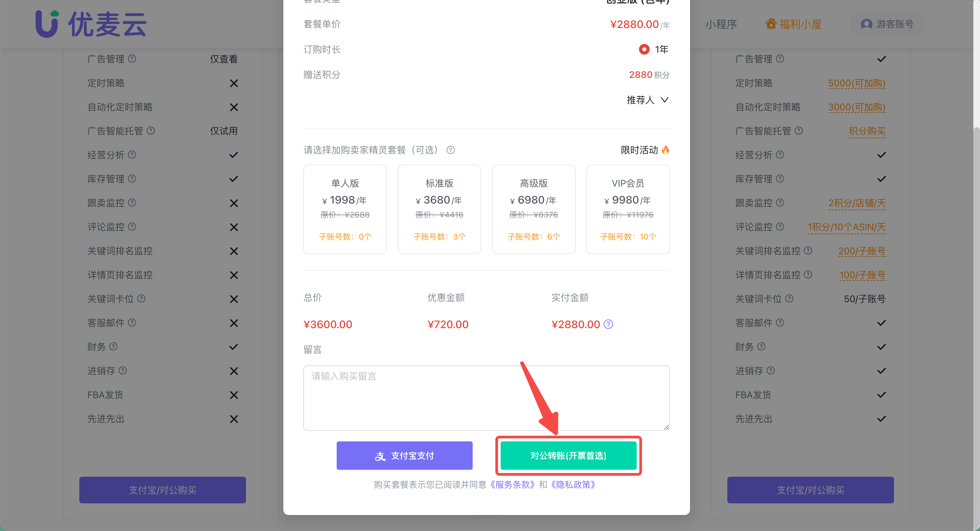Choose the VIP会员 add-on package card
Viewport: 980px width, 531px height.
627,209
